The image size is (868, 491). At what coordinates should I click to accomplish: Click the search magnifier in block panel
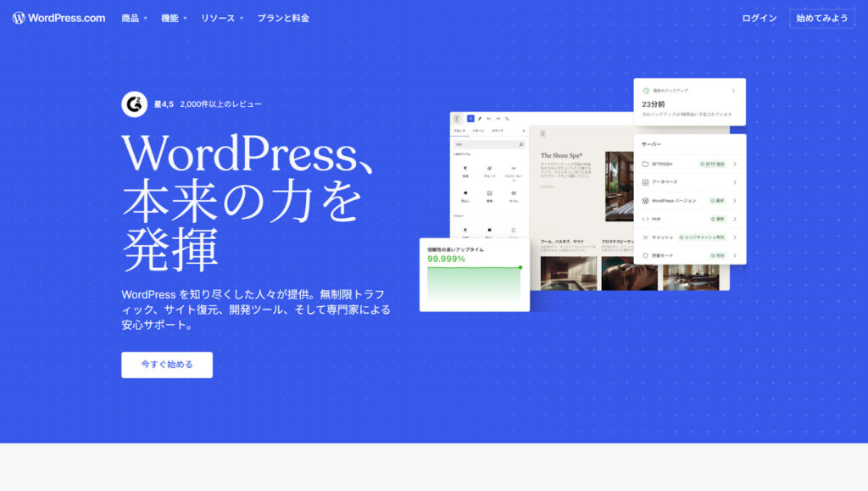pyautogui.click(x=521, y=145)
